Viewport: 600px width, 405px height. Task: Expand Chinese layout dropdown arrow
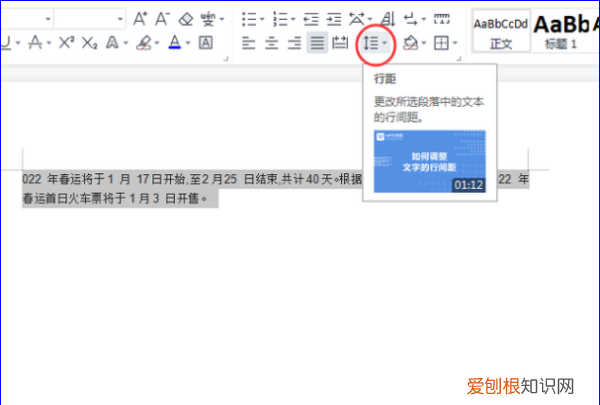tap(370, 19)
